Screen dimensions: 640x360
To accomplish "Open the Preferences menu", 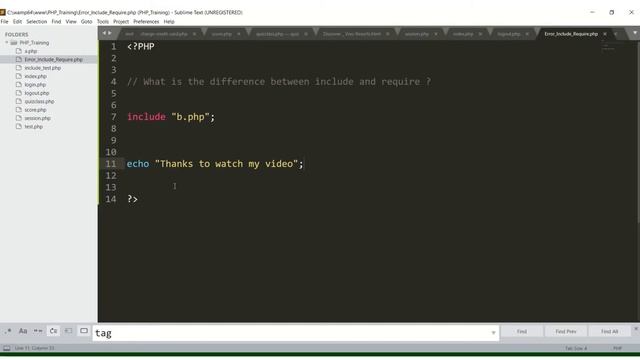I will [x=146, y=22].
